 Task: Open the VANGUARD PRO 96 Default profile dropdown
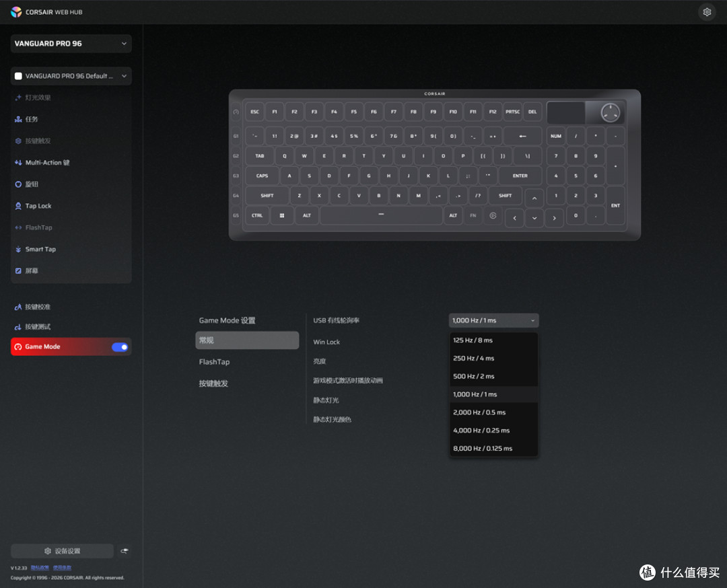tap(71, 76)
